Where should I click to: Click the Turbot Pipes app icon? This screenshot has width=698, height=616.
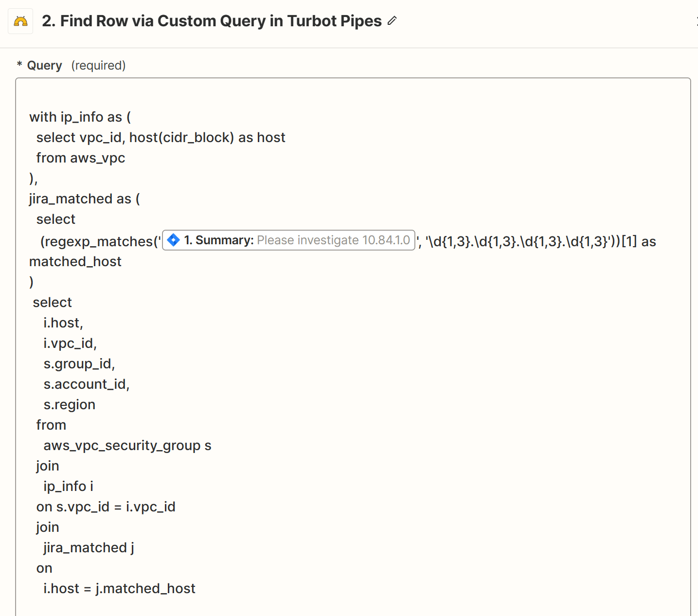tap(20, 21)
